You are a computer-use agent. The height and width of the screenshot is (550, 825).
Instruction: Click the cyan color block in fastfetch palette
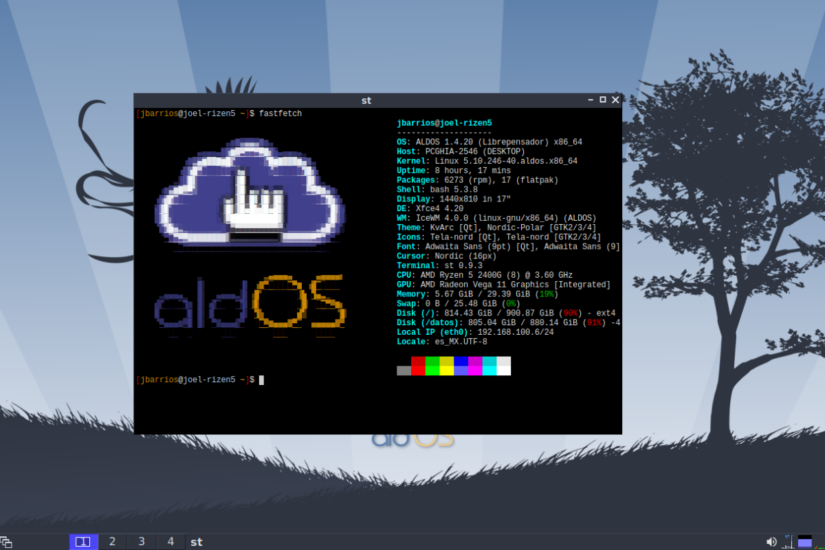point(489,366)
